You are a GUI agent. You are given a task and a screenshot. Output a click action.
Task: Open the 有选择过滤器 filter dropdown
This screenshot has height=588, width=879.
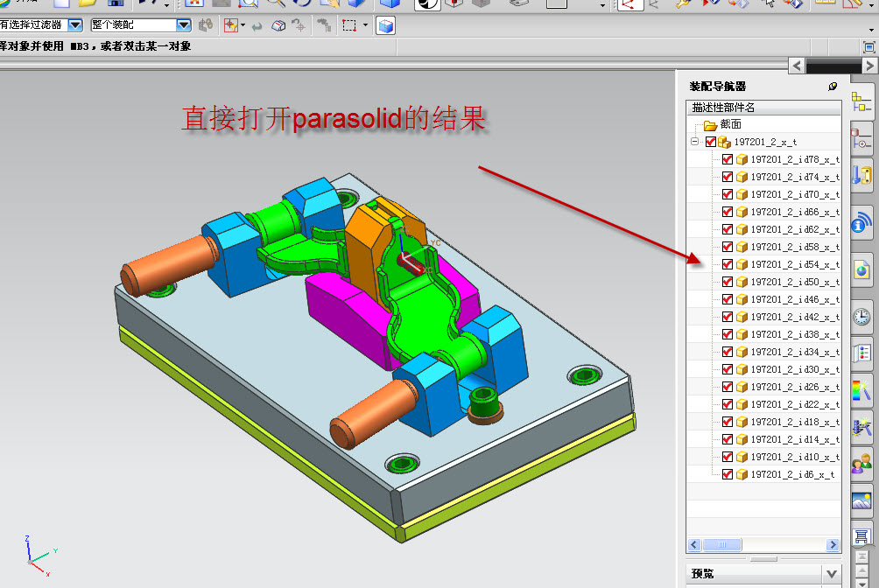[x=75, y=25]
